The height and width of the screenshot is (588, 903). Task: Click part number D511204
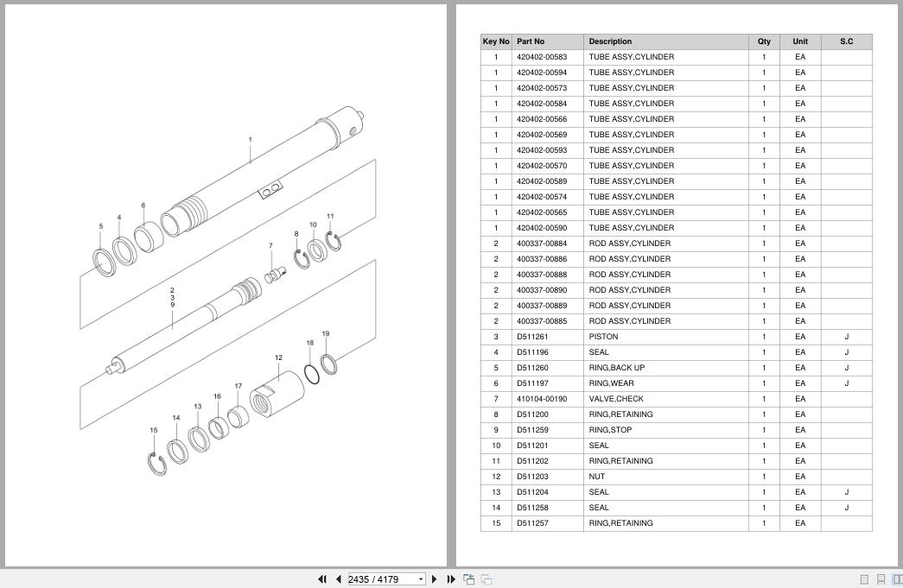click(532, 492)
